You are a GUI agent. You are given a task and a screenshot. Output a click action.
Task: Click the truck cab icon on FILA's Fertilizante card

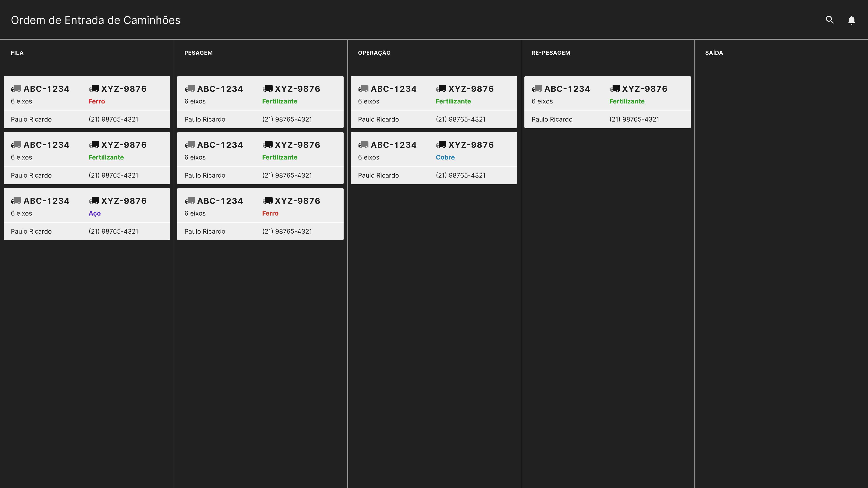(16, 145)
